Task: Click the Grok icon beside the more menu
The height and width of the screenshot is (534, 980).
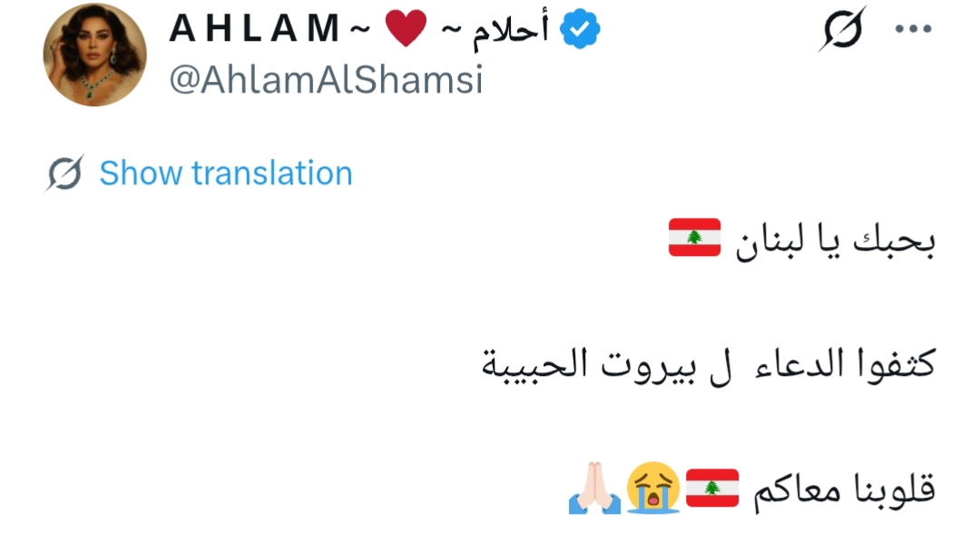Action: click(842, 30)
